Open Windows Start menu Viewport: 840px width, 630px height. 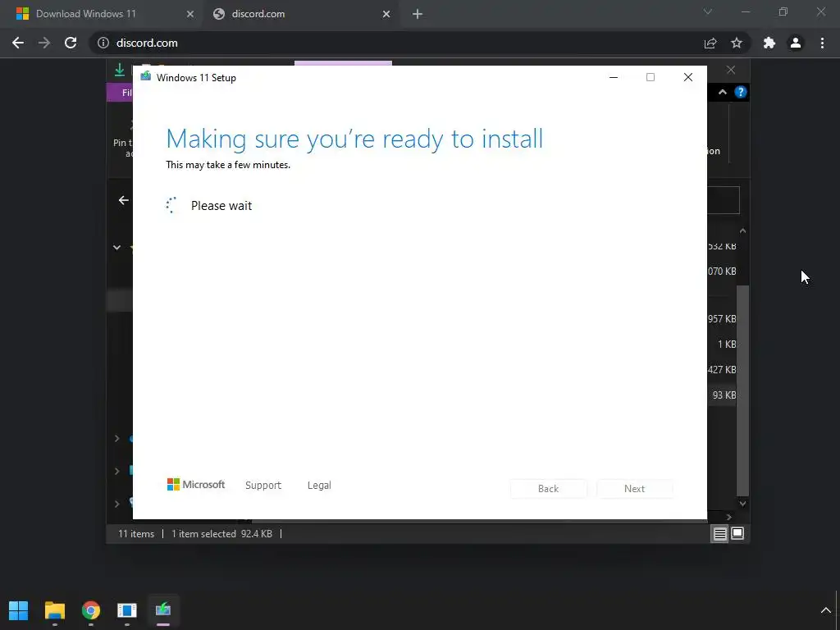[x=19, y=610]
